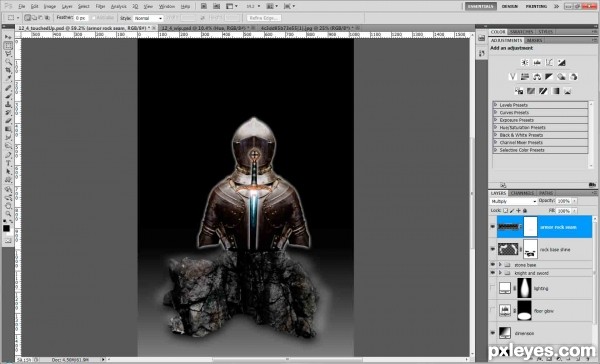
Task: Expand the stone base group
Action: coord(500,264)
